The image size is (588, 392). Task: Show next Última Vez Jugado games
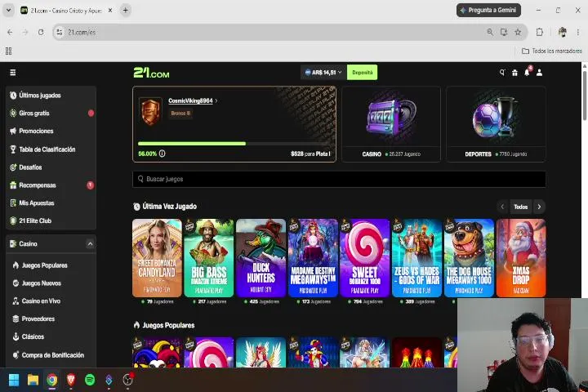(539, 207)
